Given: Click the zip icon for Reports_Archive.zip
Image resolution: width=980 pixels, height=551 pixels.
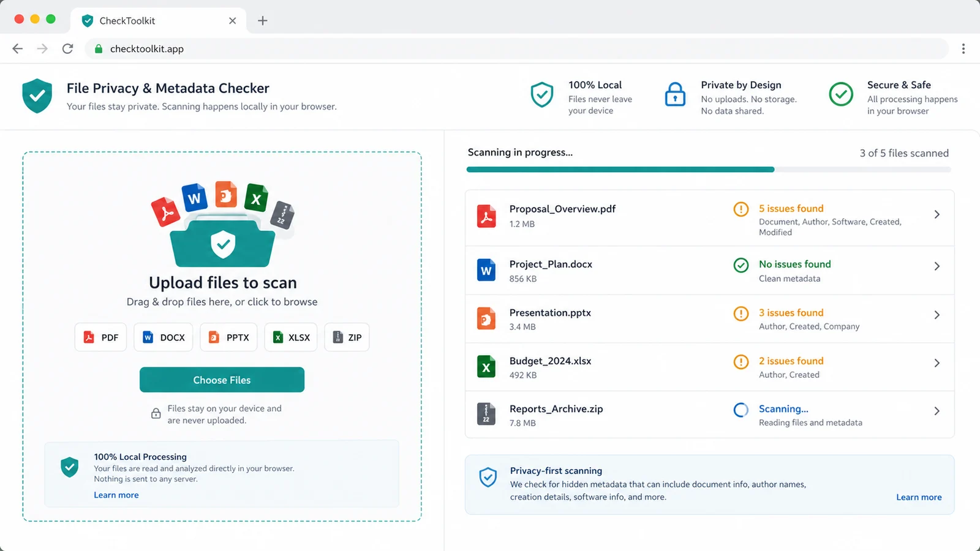Looking at the screenshot, I should [486, 414].
